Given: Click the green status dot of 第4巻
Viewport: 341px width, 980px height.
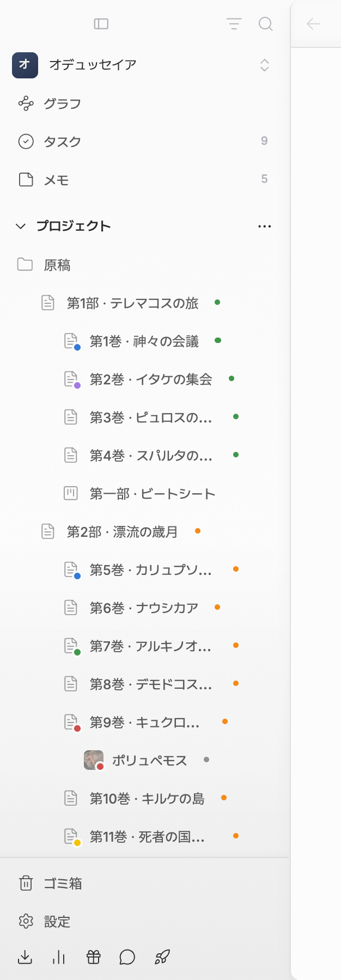Looking at the screenshot, I should pyautogui.click(x=236, y=455).
